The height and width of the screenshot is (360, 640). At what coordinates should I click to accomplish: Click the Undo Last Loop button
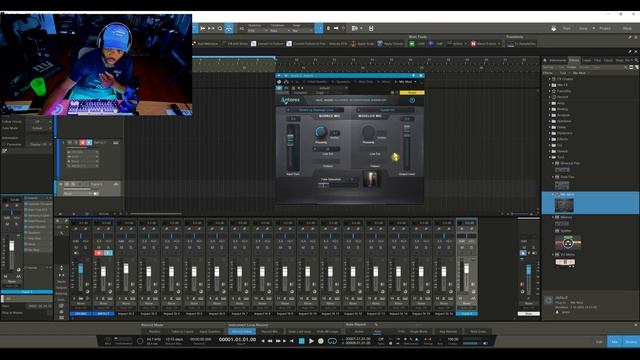pos(299,331)
